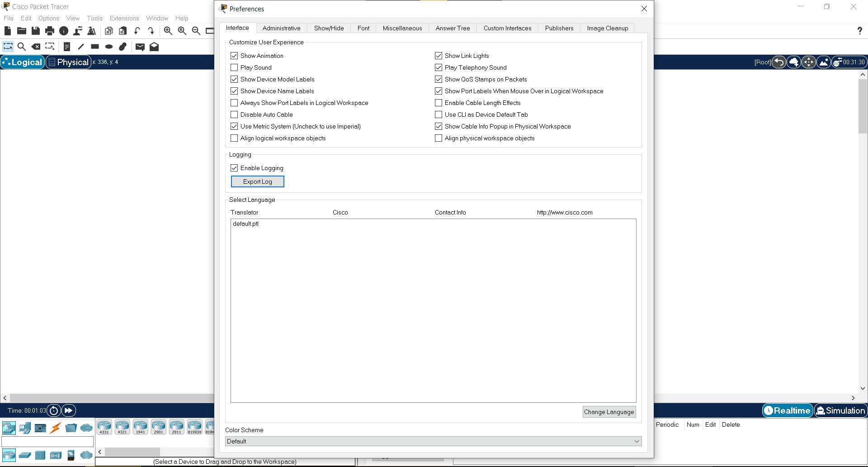Toggle Show Link Lights checkbox
Image resolution: width=868 pixels, height=467 pixels.
pos(439,56)
